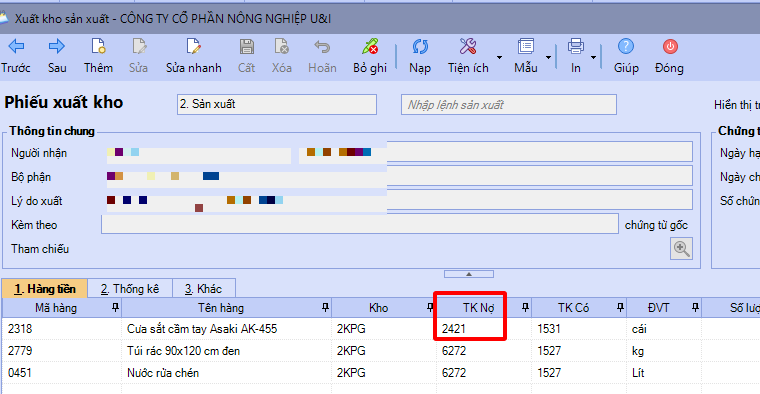Pin the ĐVT column

pos(695,307)
